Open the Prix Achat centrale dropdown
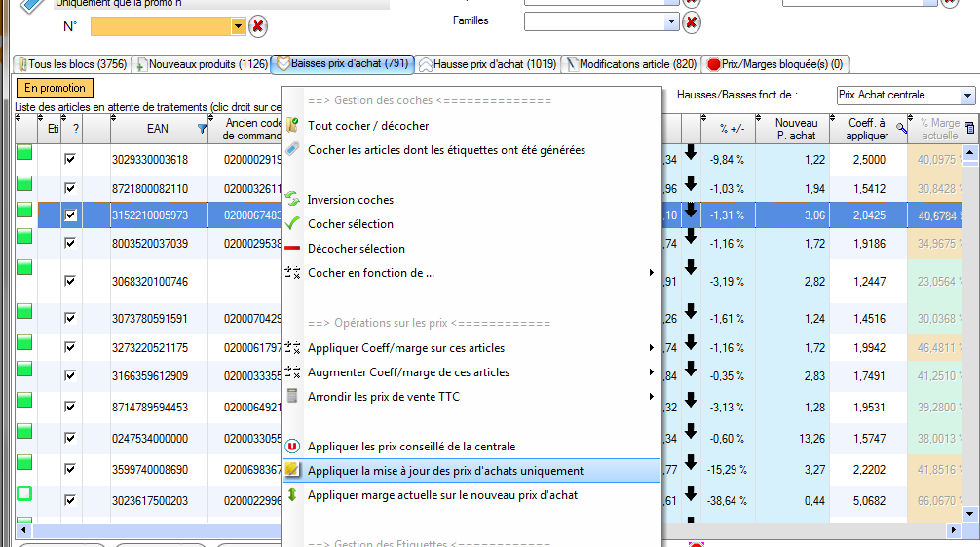Viewport: 980px width, 547px height. 966,96
